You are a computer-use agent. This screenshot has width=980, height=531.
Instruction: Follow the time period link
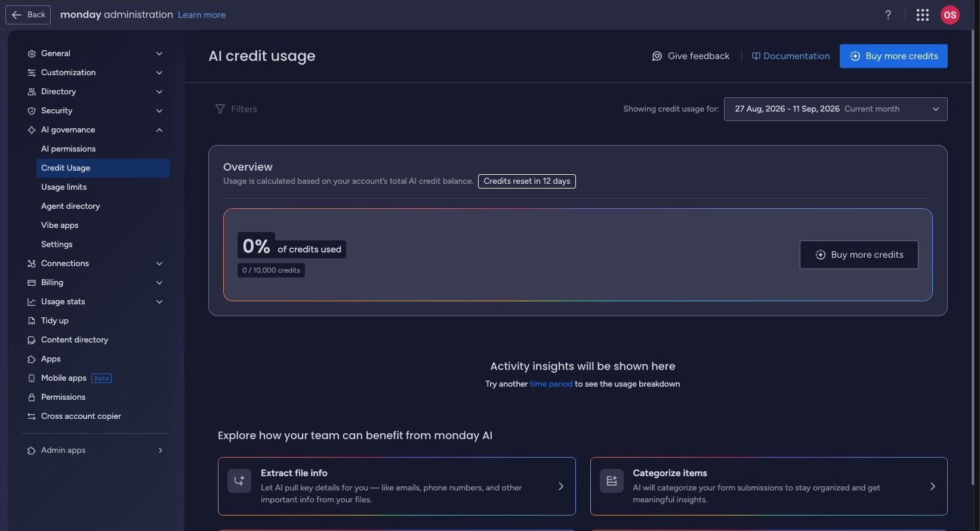[x=551, y=384]
